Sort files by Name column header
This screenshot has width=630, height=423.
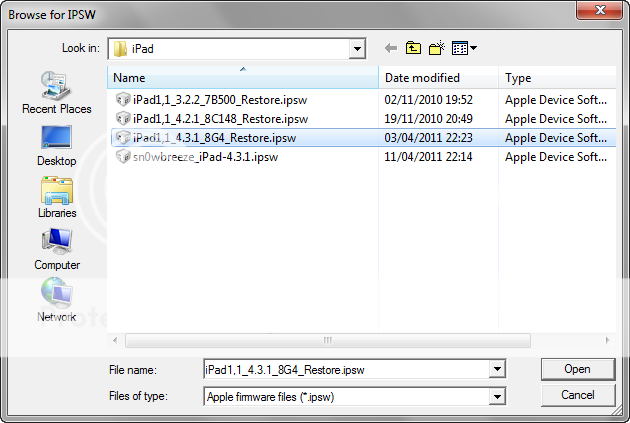(x=243, y=78)
